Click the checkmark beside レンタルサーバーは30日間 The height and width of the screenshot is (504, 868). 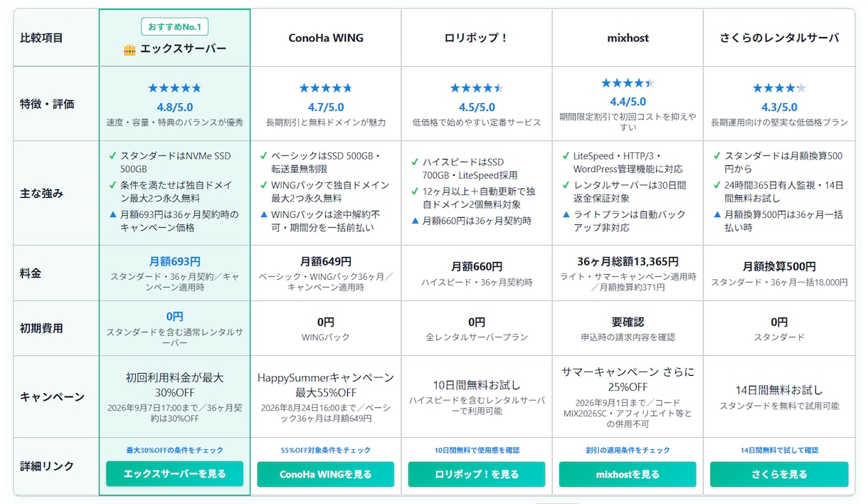tap(566, 185)
